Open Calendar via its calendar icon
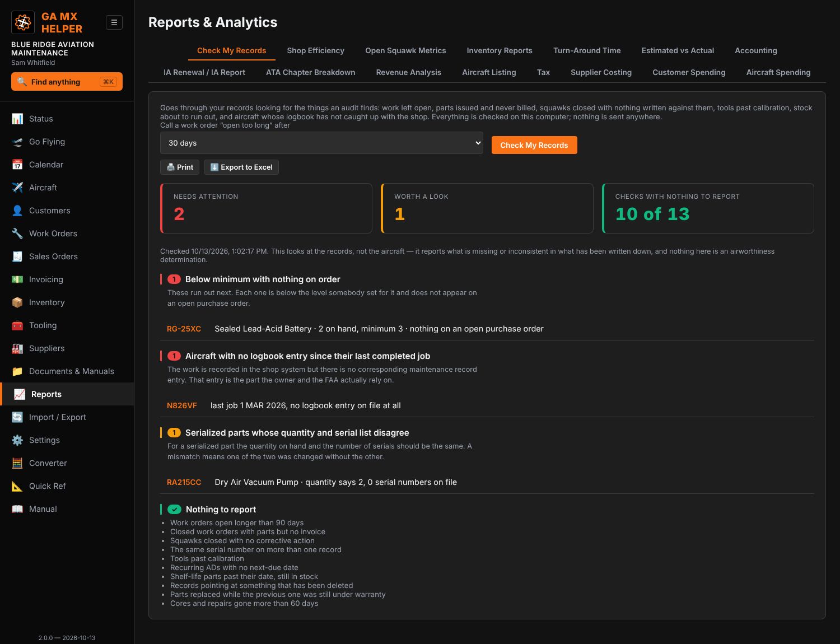 pos(17,165)
